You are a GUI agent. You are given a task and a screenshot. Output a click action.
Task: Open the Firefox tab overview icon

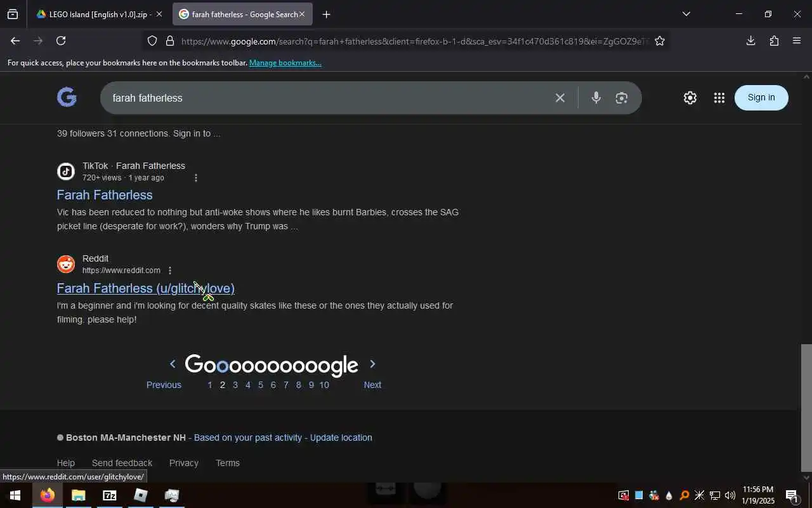point(13,14)
